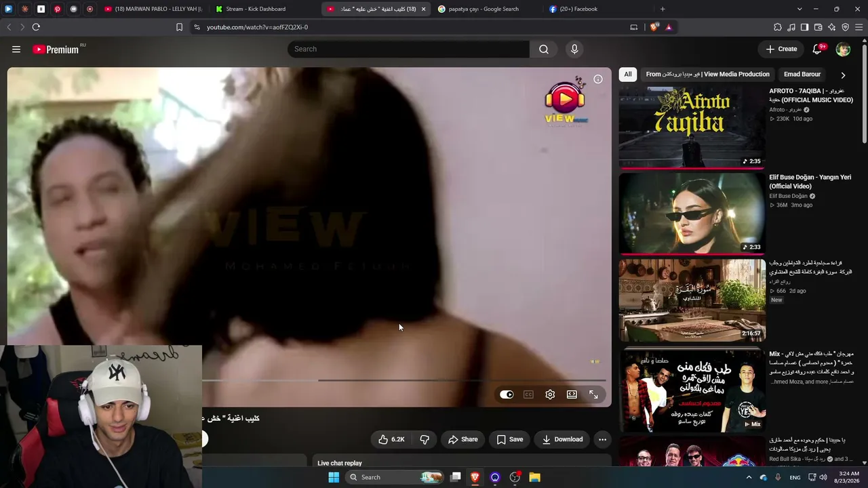The image size is (868, 488).
Task: Show hidden system tray icons
Action: [x=749, y=477]
